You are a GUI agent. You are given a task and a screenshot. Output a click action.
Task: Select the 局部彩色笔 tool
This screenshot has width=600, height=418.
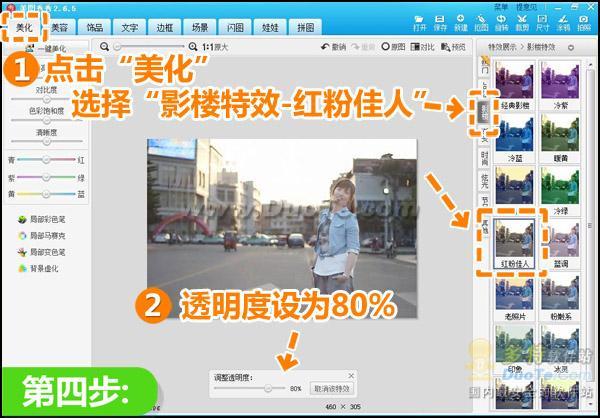(42, 220)
